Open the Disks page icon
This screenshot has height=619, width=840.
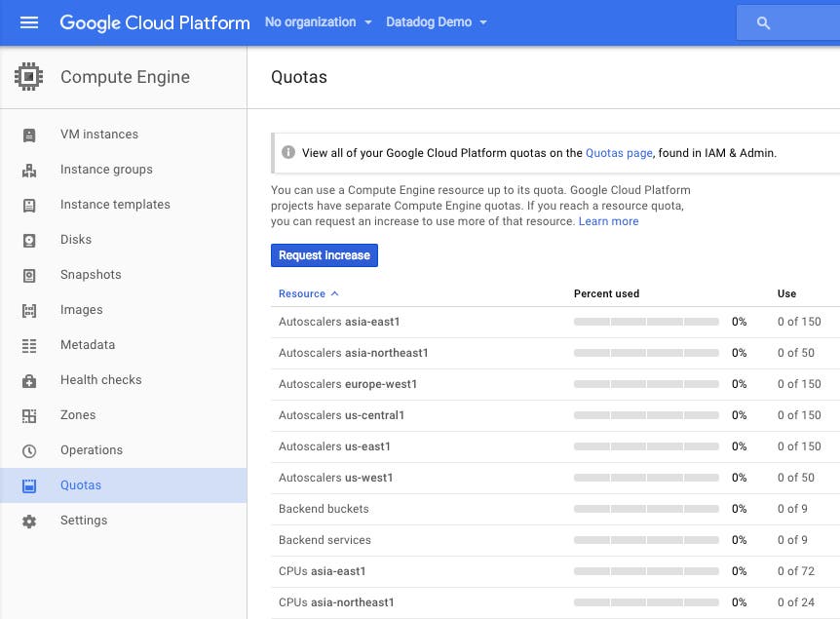click(x=30, y=240)
